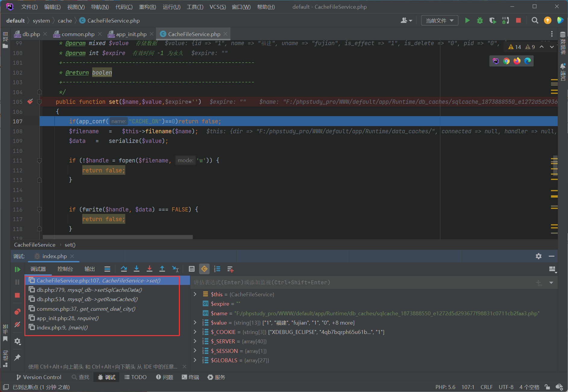The image size is (568, 392).
Task: Resume program with green resume icon
Action: pyautogui.click(x=17, y=270)
